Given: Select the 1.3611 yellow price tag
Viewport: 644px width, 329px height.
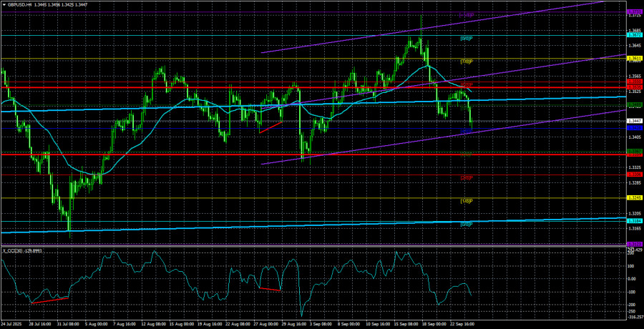Looking at the screenshot, I should (634, 58).
